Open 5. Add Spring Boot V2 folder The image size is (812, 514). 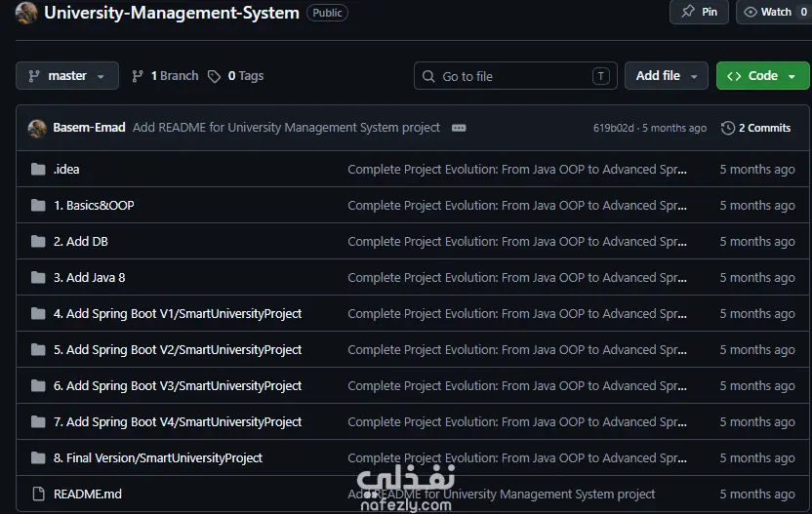pos(177,350)
